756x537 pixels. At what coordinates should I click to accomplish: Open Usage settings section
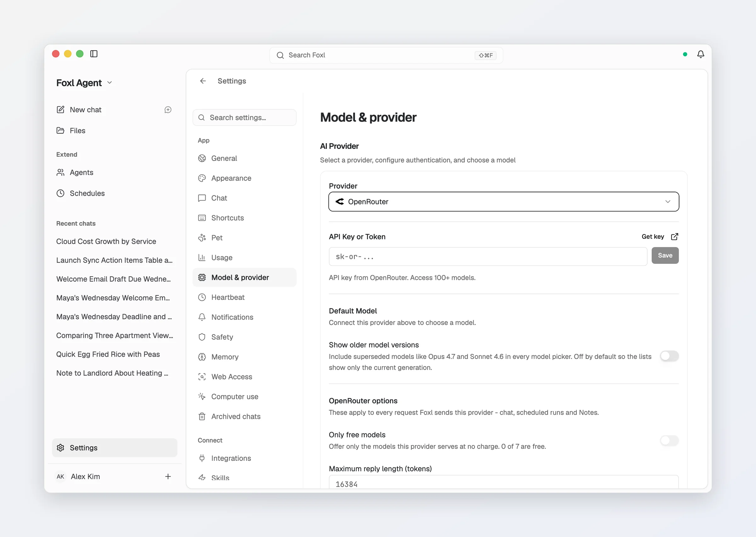pos(244,257)
